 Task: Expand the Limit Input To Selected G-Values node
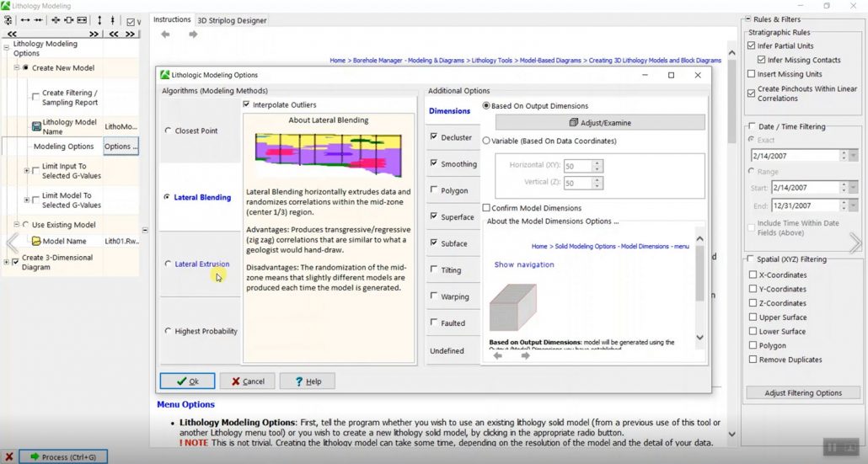tap(27, 171)
